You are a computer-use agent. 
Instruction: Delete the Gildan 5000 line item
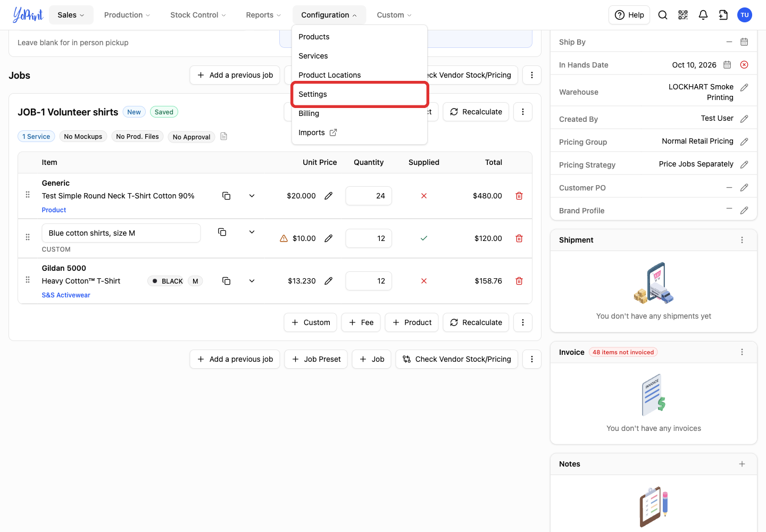coord(519,281)
